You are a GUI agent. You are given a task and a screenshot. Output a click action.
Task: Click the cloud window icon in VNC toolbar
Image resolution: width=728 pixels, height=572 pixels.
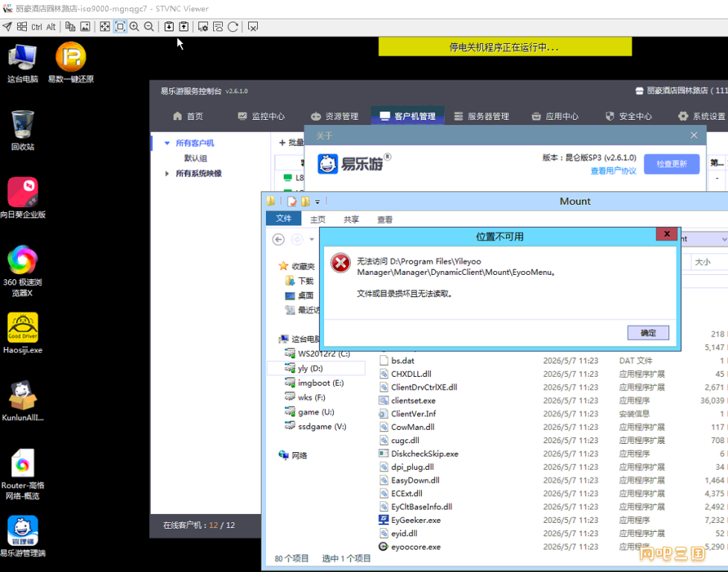tap(218, 27)
